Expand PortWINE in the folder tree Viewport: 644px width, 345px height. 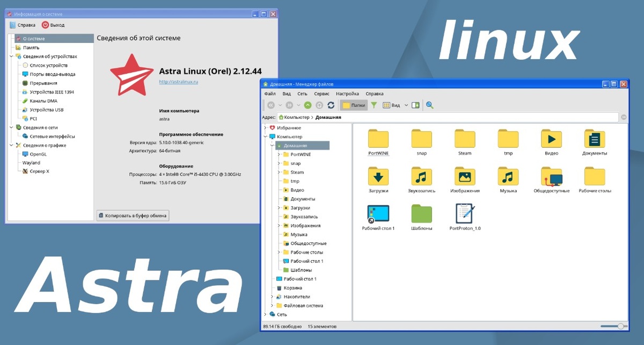tap(279, 154)
